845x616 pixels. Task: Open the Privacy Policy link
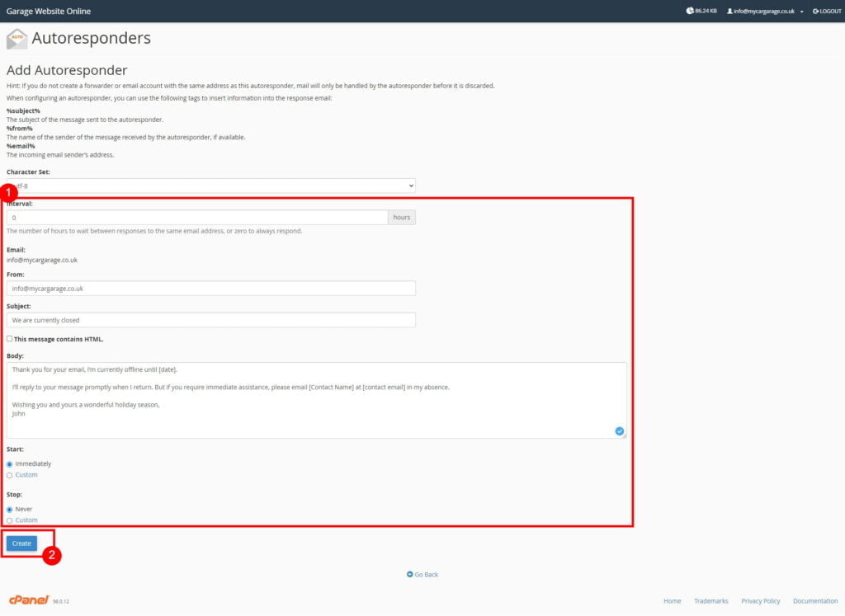click(760, 600)
